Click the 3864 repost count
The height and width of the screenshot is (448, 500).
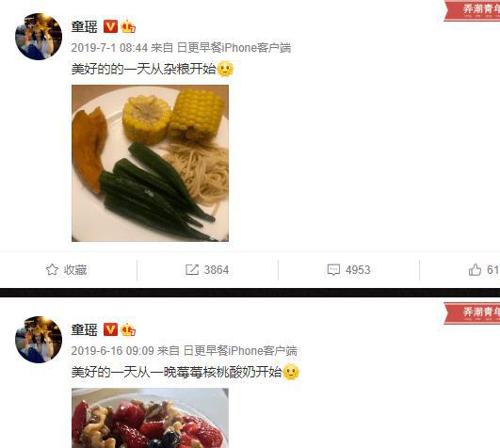tap(217, 270)
